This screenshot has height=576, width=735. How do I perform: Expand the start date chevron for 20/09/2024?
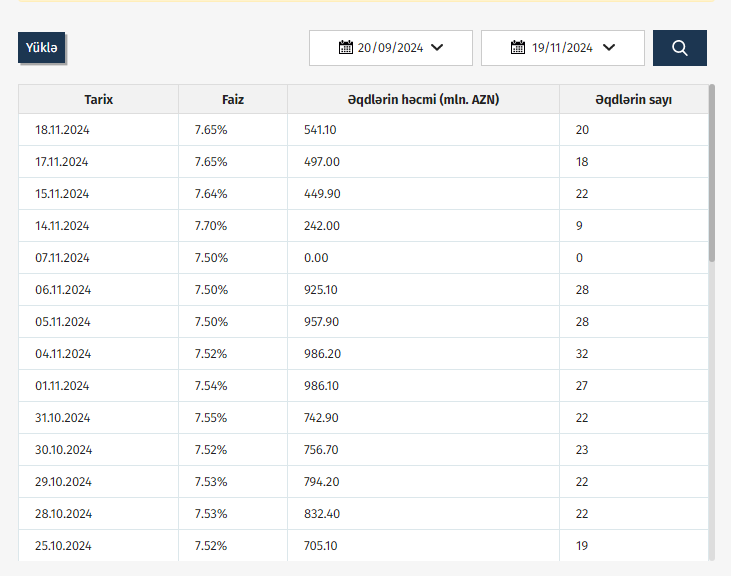[x=437, y=48]
